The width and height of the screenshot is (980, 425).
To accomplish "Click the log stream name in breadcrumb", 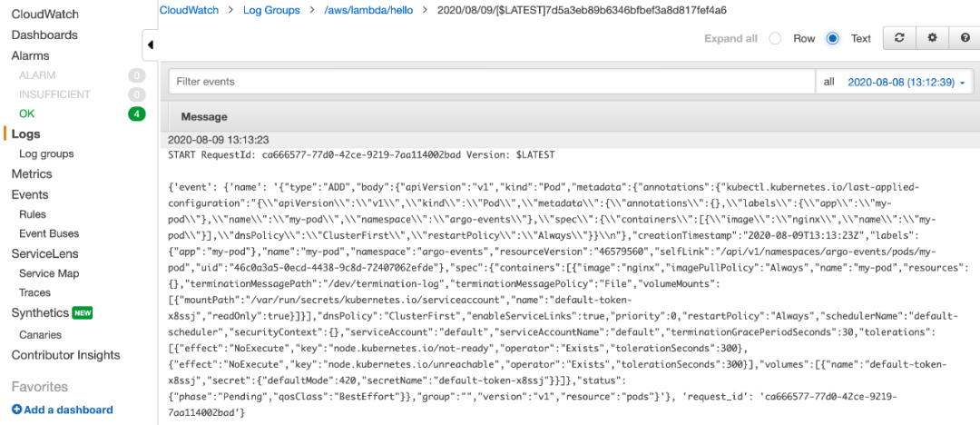I will tap(583, 11).
